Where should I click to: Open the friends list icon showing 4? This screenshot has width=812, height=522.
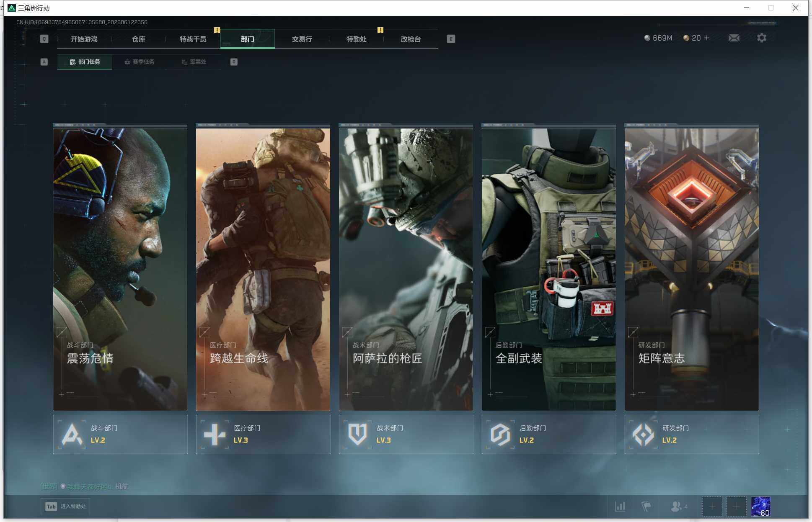coord(679,507)
